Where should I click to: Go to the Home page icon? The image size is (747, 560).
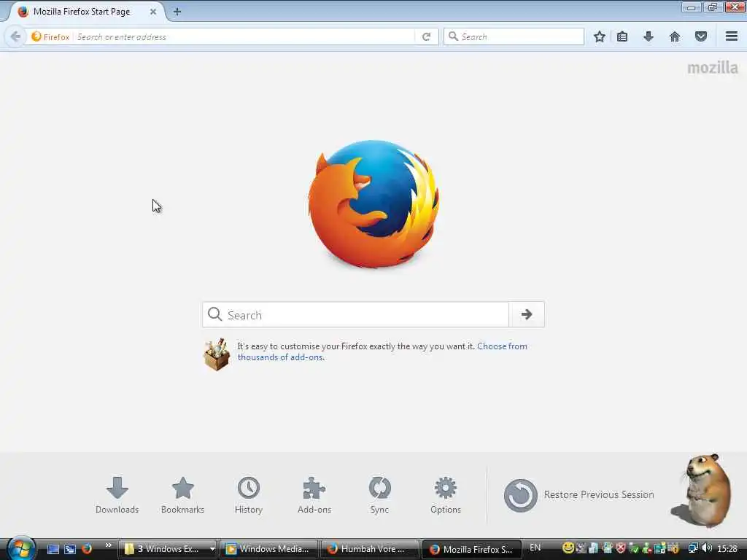pyautogui.click(x=675, y=36)
